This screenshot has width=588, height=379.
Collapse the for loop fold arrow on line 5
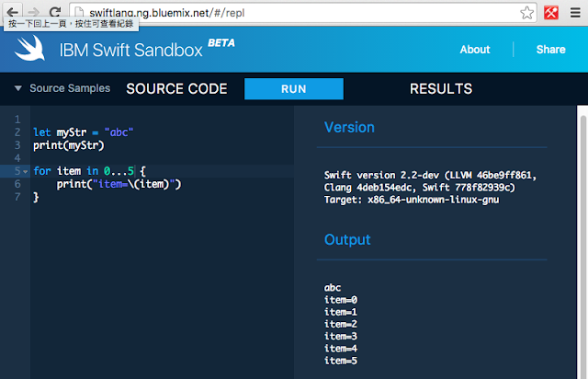click(x=26, y=172)
